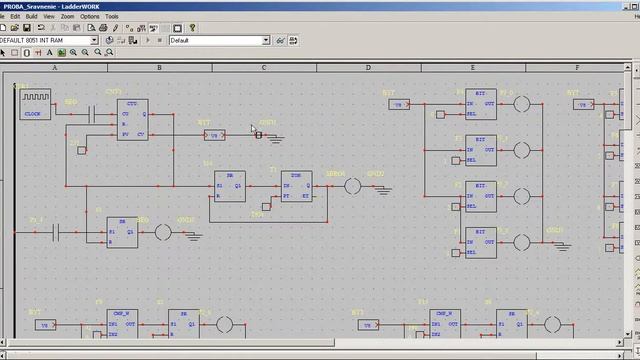The height and width of the screenshot is (360, 640).
Task: Select the green picture insert tool
Action: [x=62, y=53]
